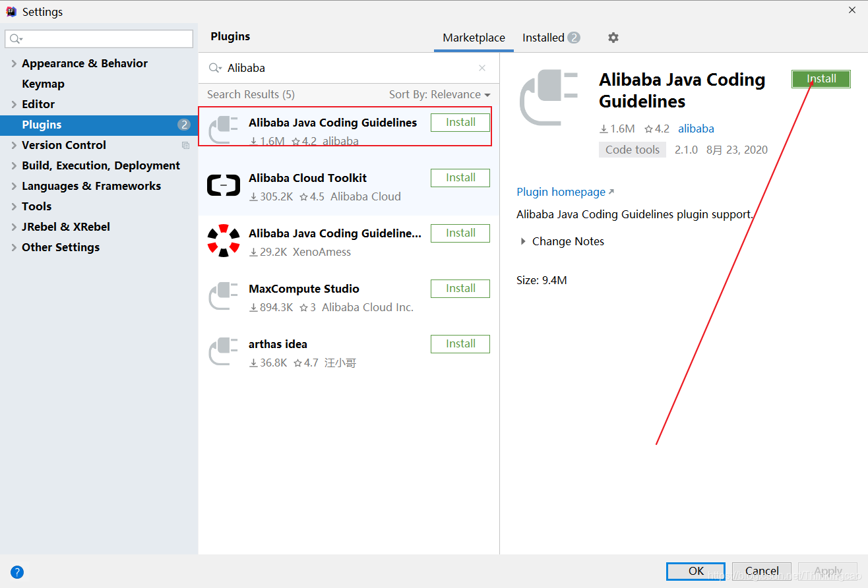This screenshot has width=868, height=588.
Task: Expand the JRebel & XRebel node
Action: 14,227
